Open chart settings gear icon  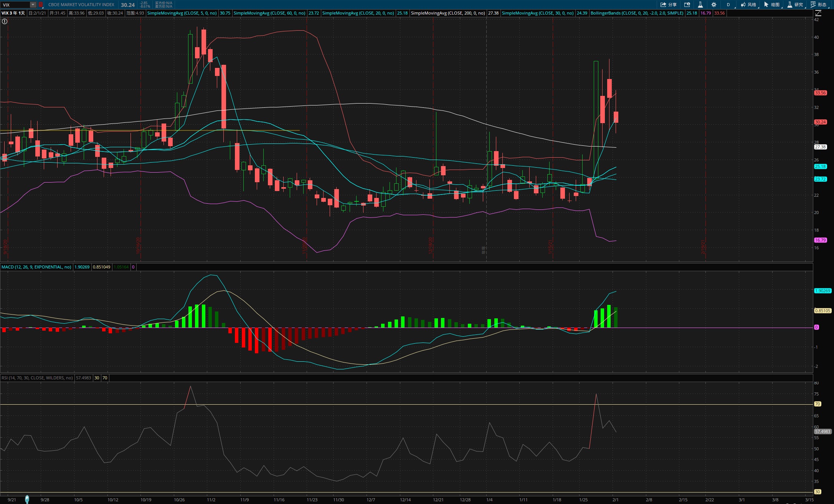pyautogui.click(x=714, y=5)
